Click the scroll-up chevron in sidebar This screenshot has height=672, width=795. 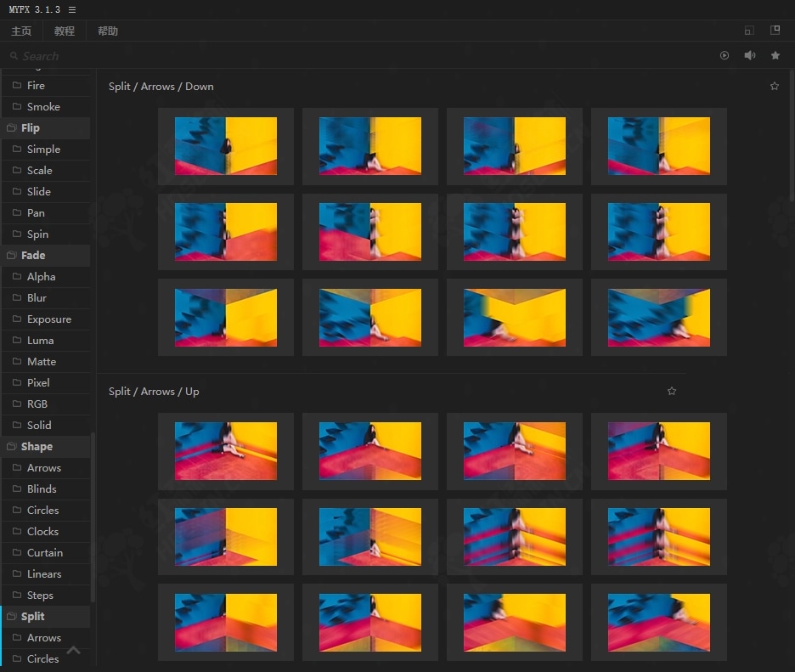74,650
